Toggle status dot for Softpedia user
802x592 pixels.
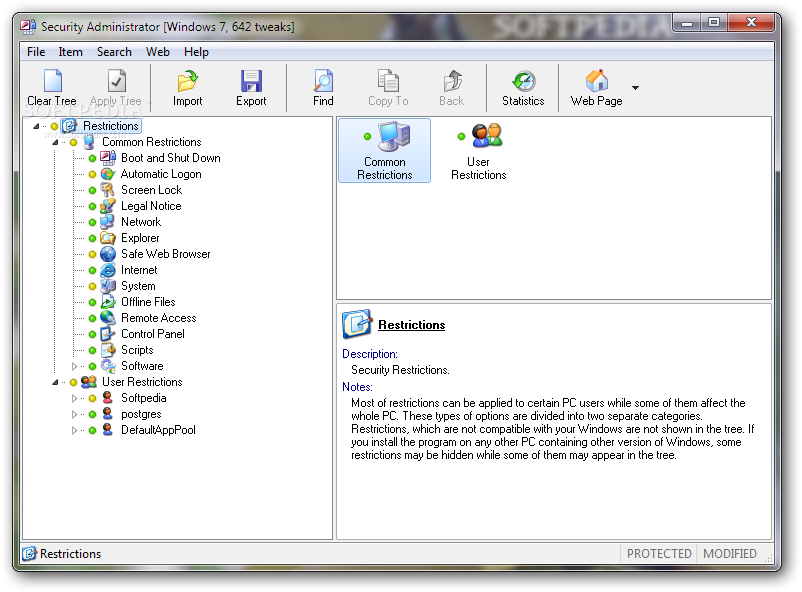[93, 399]
